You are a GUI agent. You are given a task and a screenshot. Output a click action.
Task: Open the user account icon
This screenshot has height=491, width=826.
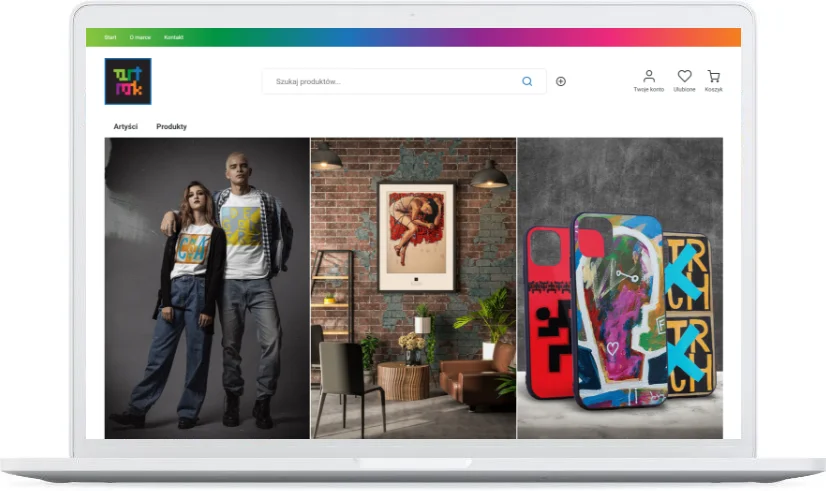pyautogui.click(x=648, y=76)
